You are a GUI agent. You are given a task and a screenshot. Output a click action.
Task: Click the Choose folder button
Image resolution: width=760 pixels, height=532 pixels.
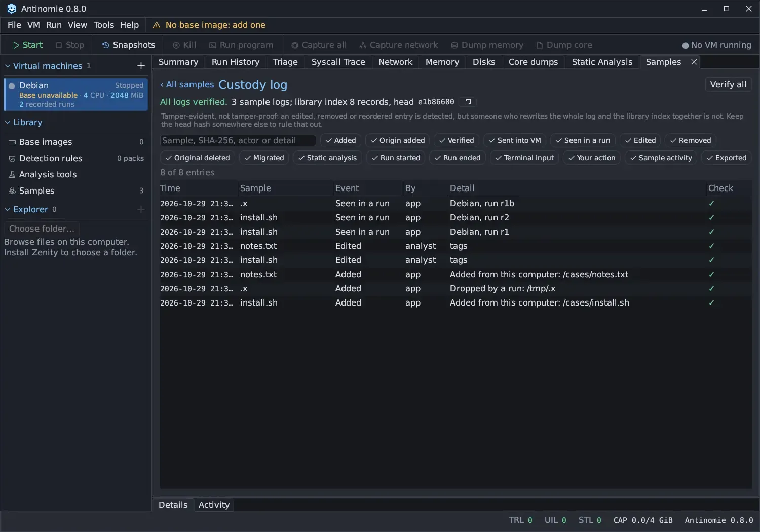point(42,229)
